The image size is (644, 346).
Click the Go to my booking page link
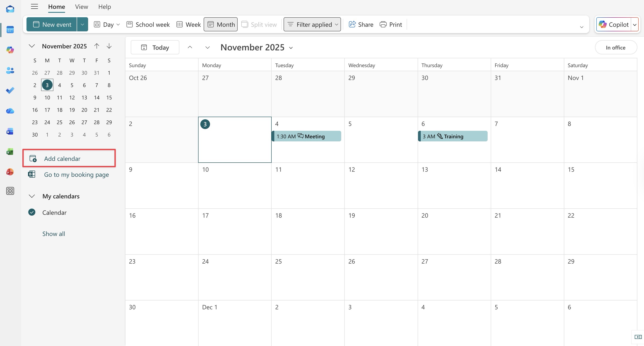(x=76, y=175)
